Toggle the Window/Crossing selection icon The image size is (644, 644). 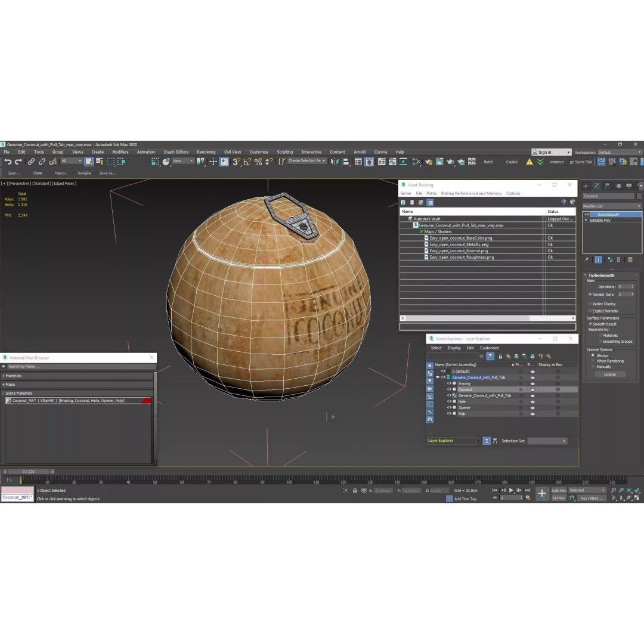point(121,162)
